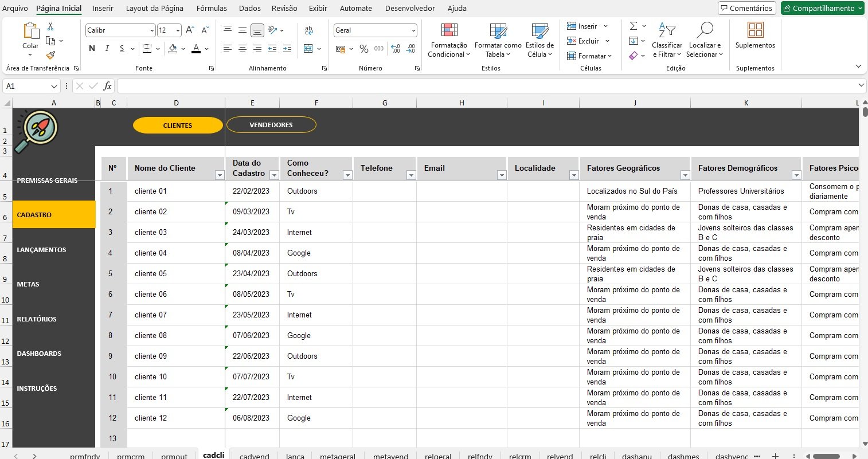Open the number format Geral dropdown
Image resolution: width=868 pixels, height=459 pixels.
(413, 30)
